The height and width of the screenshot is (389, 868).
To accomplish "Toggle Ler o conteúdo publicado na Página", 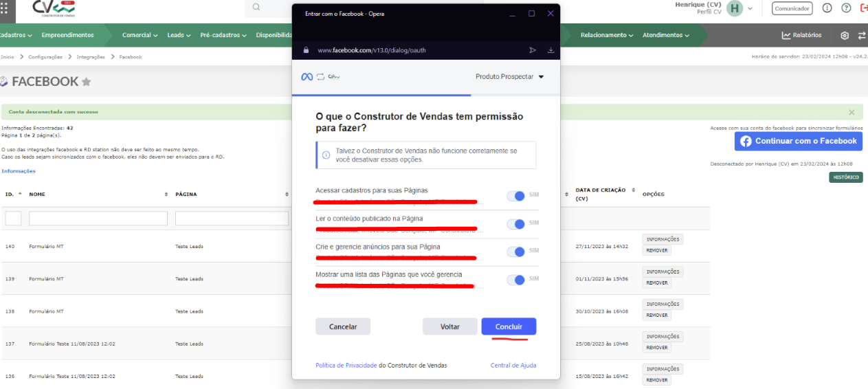I will pyautogui.click(x=515, y=224).
